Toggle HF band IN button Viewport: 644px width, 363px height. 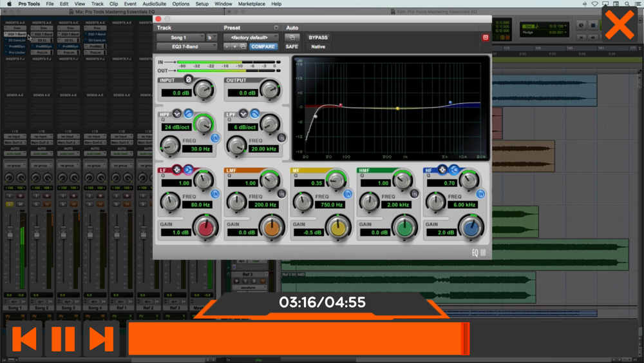coord(480,193)
